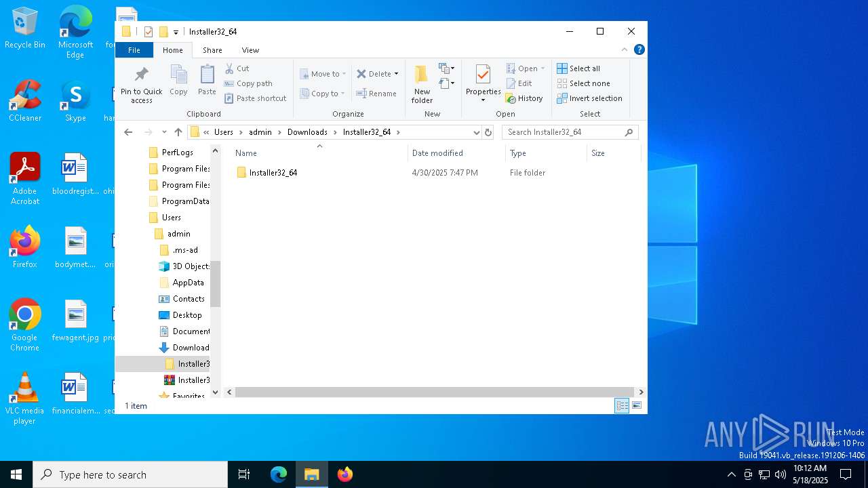Create a New folder

pos(422,85)
